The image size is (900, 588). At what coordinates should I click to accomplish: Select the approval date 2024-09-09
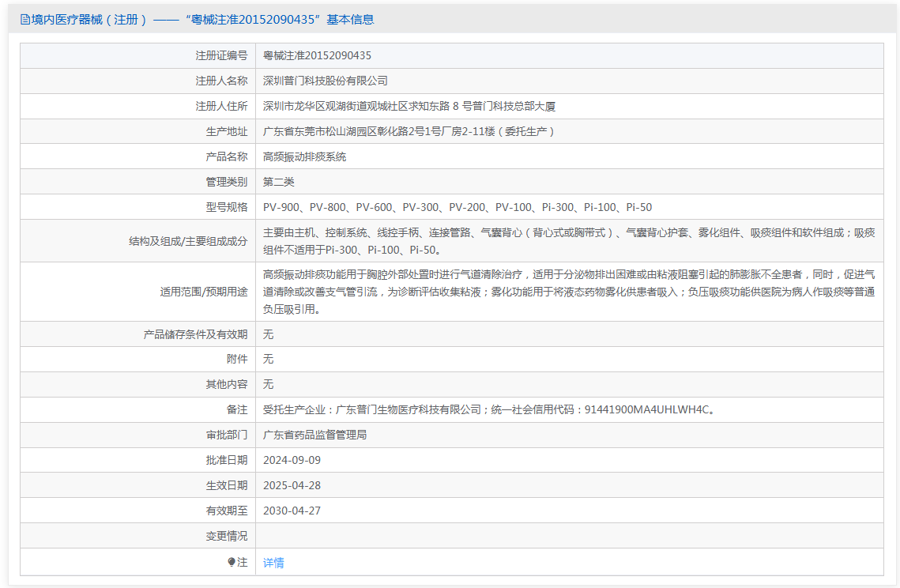[292, 460]
